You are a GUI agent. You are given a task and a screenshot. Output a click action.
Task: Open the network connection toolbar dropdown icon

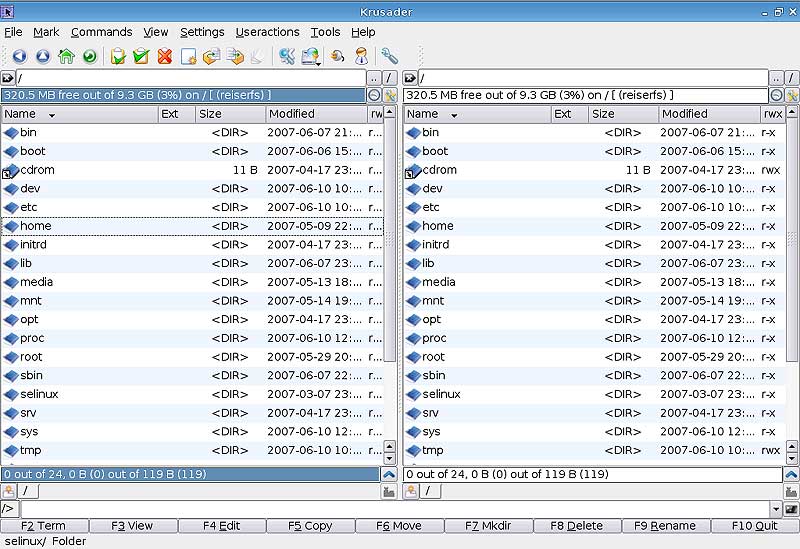311,57
